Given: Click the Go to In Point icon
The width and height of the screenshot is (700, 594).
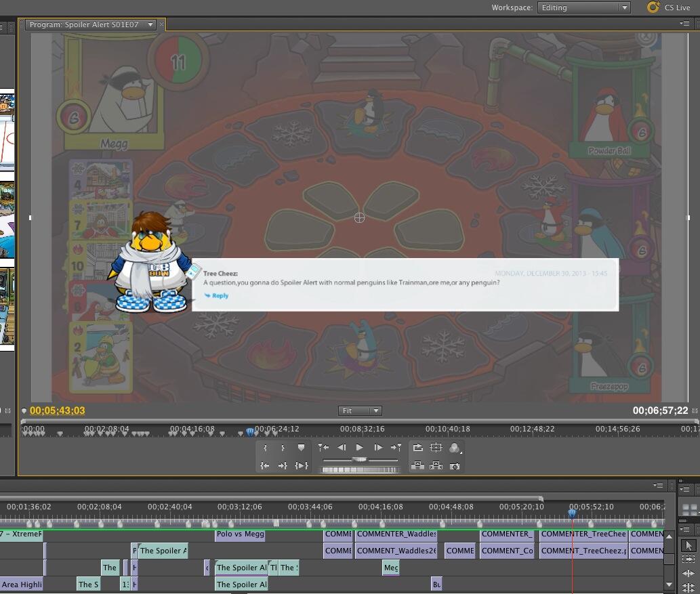Looking at the screenshot, I should click(265, 466).
